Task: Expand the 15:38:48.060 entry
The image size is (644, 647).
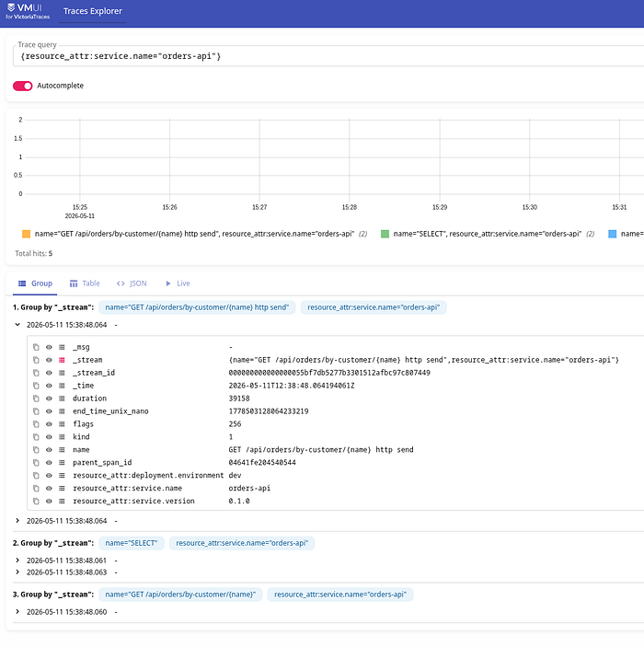Action: (17, 612)
